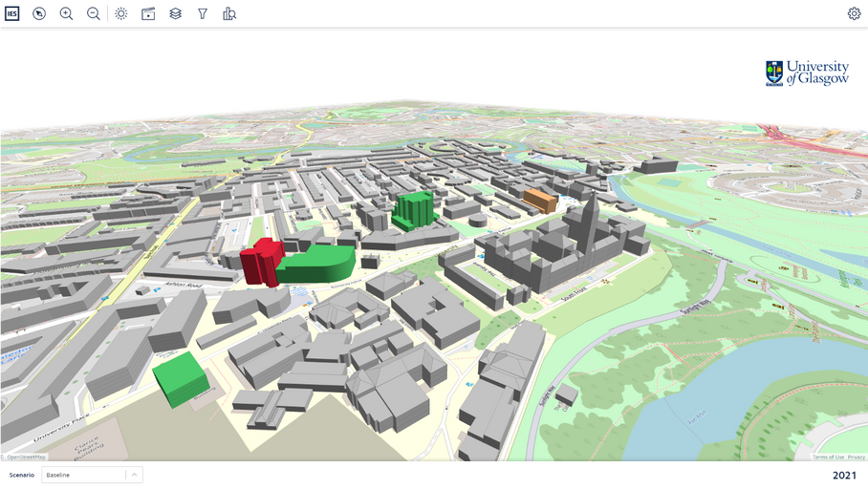The width and height of the screenshot is (868, 489).
Task: Select the orange building on the map
Action: point(540,201)
